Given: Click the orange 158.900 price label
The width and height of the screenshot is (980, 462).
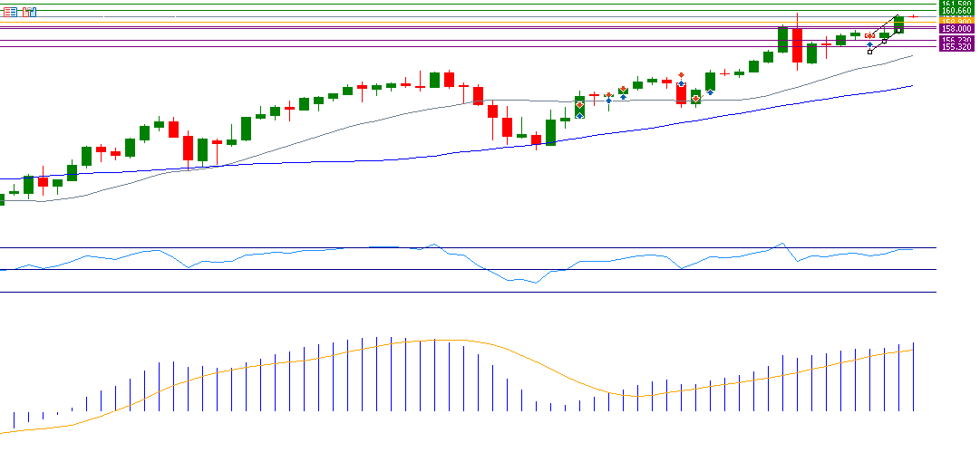Looking at the screenshot, I should pos(956,21).
